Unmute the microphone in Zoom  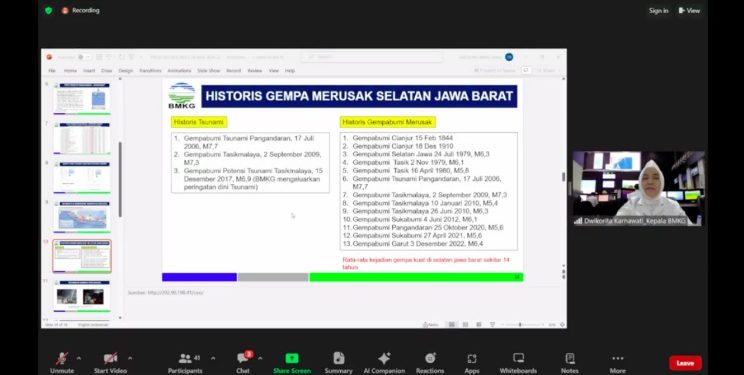[x=62, y=363]
